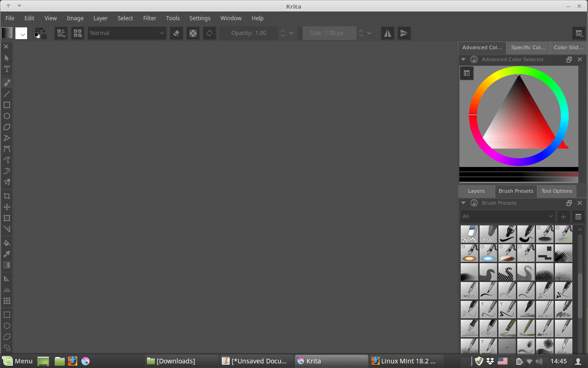Select the Freehand Brush tool
588x368 pixels.
pos(7,82)
